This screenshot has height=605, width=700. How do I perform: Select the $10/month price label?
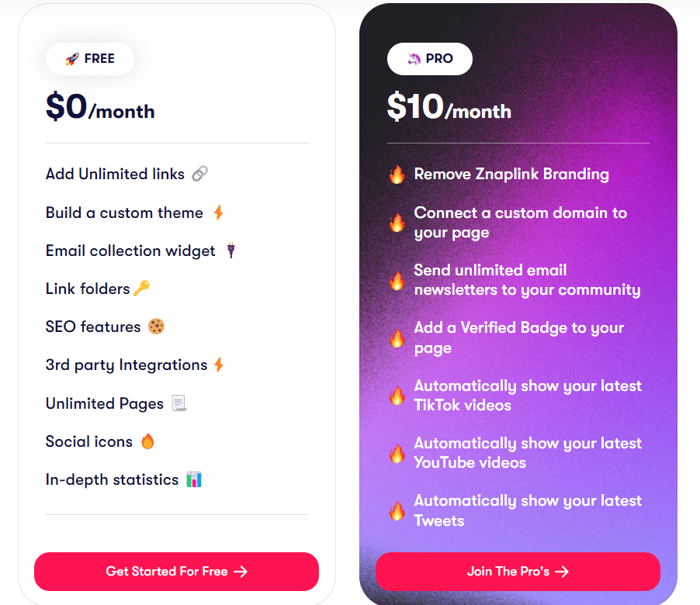[x=448, y=109]
